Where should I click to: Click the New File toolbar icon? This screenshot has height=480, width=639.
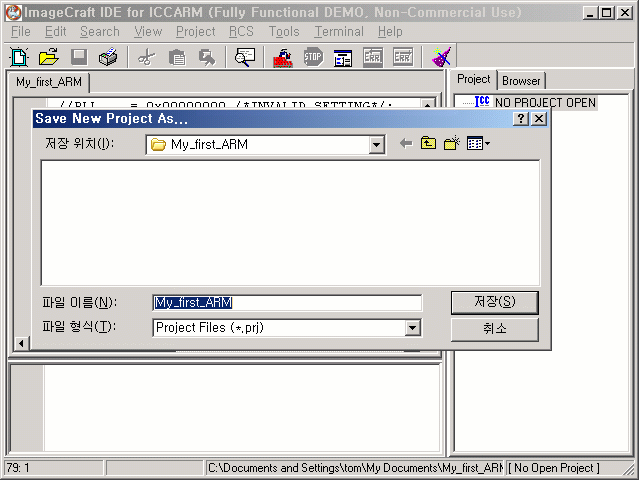pyautogui.click(x=19, y=57)
